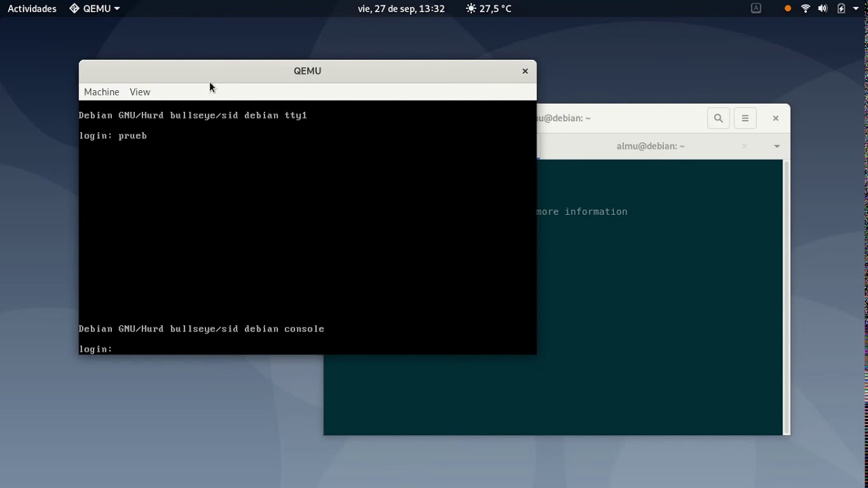This screenshot has height=488, width=868.
Task: Open the View menu in QEMU
Action: coord(140,91)
